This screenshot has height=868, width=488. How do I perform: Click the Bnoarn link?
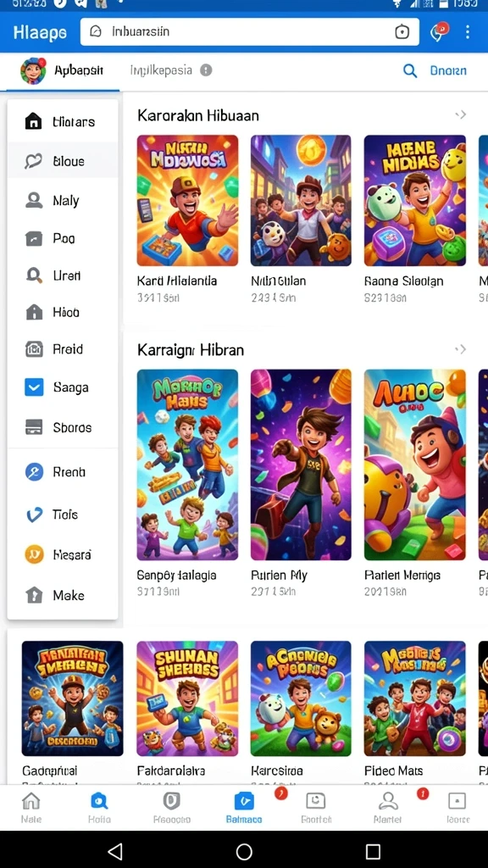(x=448, y=71)
